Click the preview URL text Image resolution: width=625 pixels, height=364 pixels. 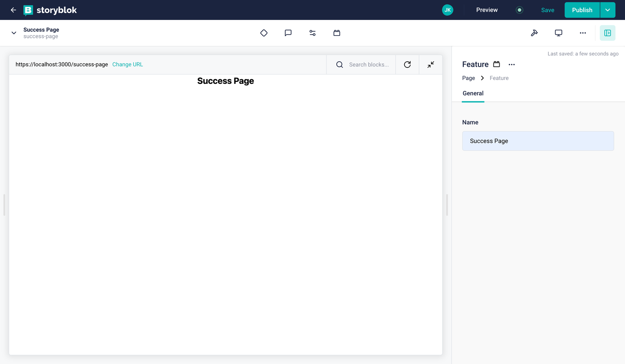click(62, 64)
